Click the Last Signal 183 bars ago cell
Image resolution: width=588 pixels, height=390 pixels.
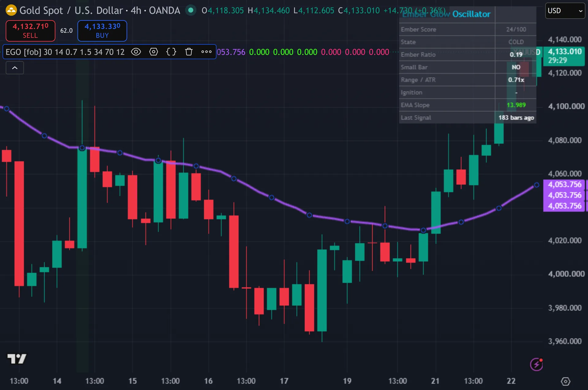[x=516, y=118]
